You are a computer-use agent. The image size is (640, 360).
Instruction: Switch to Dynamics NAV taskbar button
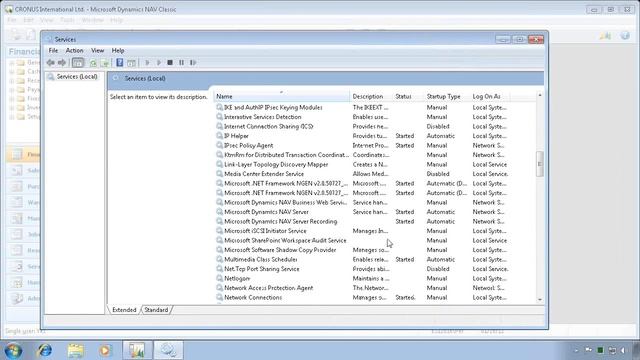pos(137,350)
